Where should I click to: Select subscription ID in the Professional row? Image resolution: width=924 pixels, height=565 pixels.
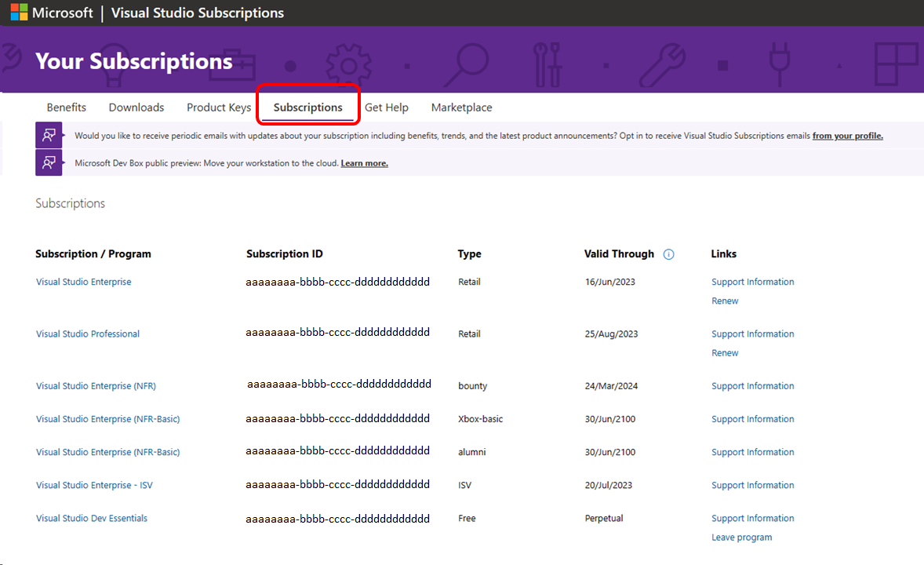[337, 332]
